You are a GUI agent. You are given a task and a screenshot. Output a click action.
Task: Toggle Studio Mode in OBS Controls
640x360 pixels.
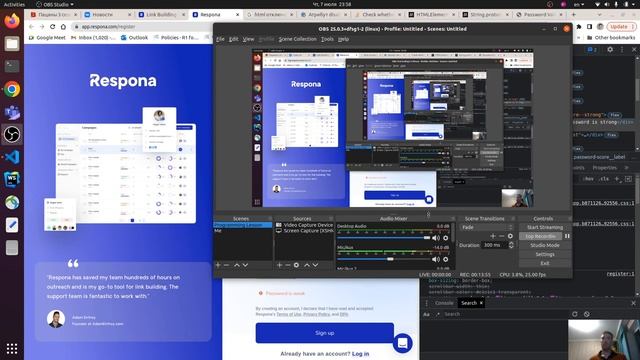(x=544, y=245)
